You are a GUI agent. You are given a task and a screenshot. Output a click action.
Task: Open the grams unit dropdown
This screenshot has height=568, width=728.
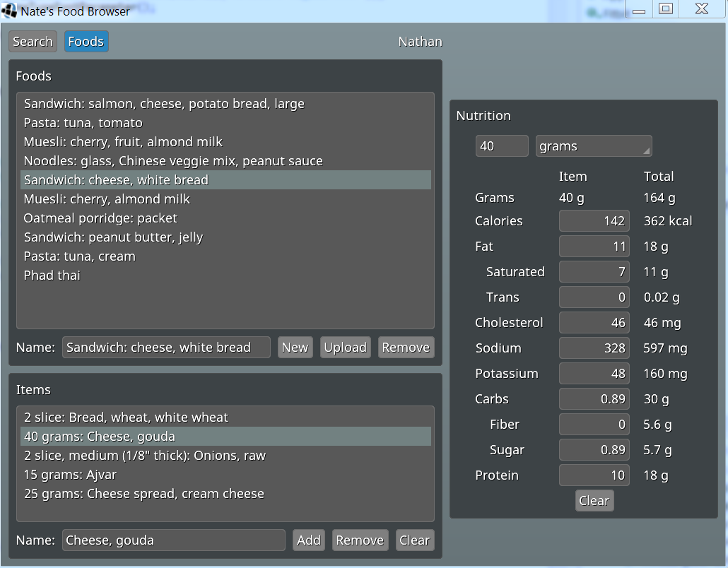[x=593, y=146]
